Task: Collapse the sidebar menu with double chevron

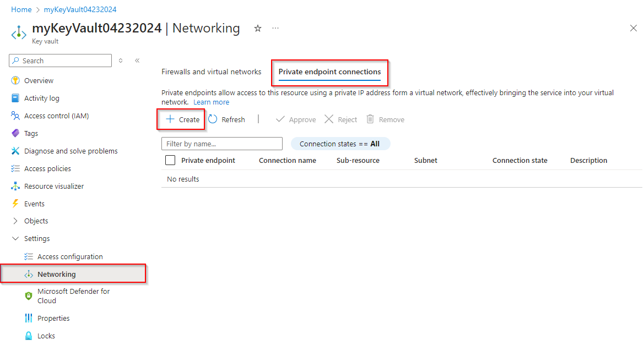Action: tap(137, 61)
